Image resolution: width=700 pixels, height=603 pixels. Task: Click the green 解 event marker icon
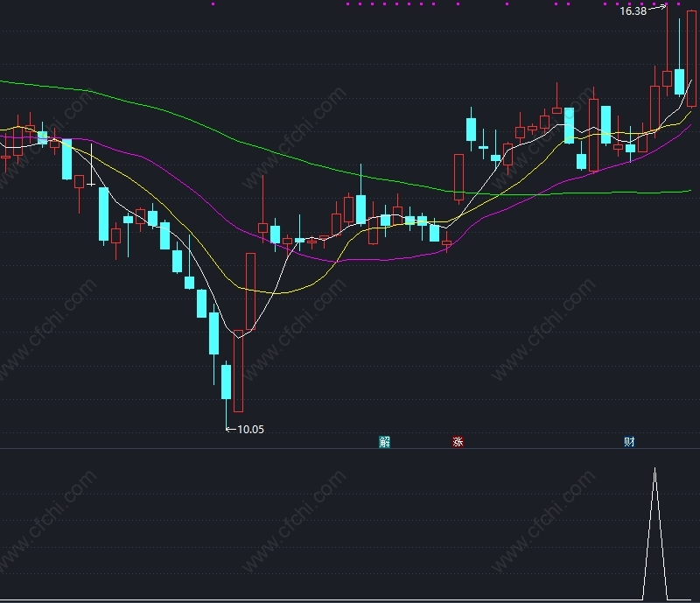pyautogui.click(x=385, y=442)
